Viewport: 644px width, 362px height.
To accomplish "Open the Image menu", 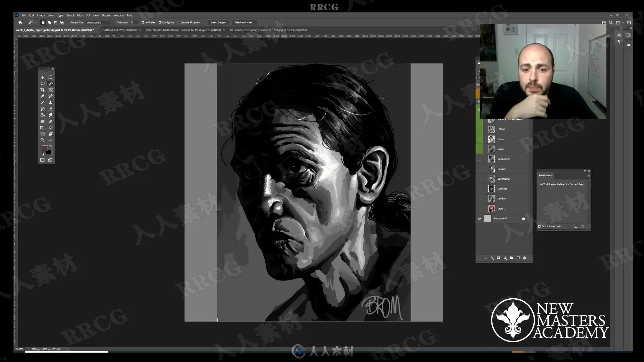I will [41, 15].
